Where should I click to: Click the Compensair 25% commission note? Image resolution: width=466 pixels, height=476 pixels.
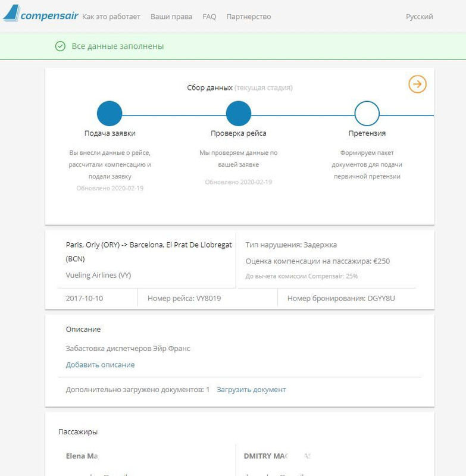point(302,276)
